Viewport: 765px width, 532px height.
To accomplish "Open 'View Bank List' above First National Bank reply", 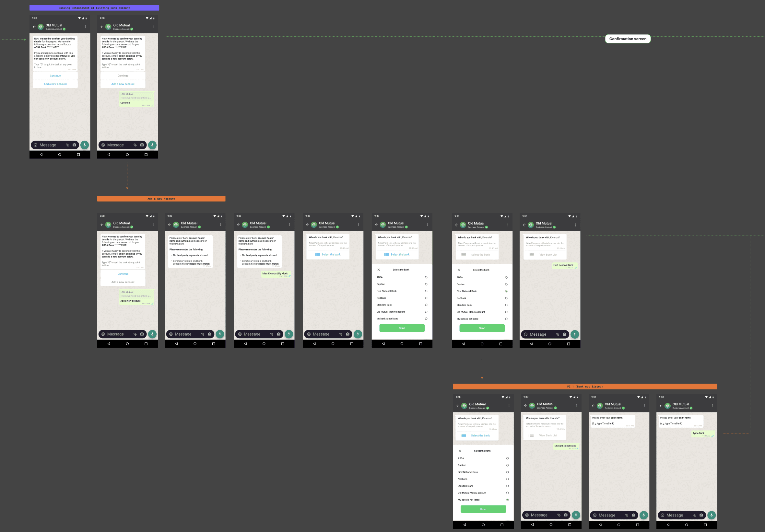I will [x=548, y=255].
